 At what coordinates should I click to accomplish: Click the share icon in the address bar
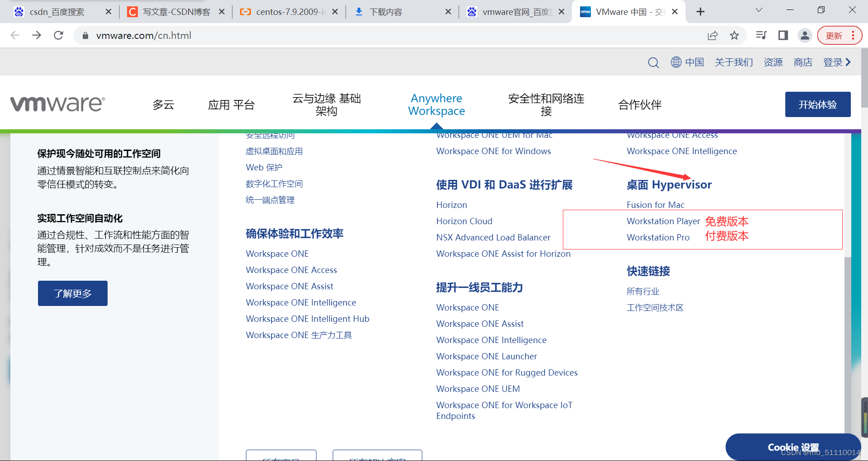tap(712, 35)
